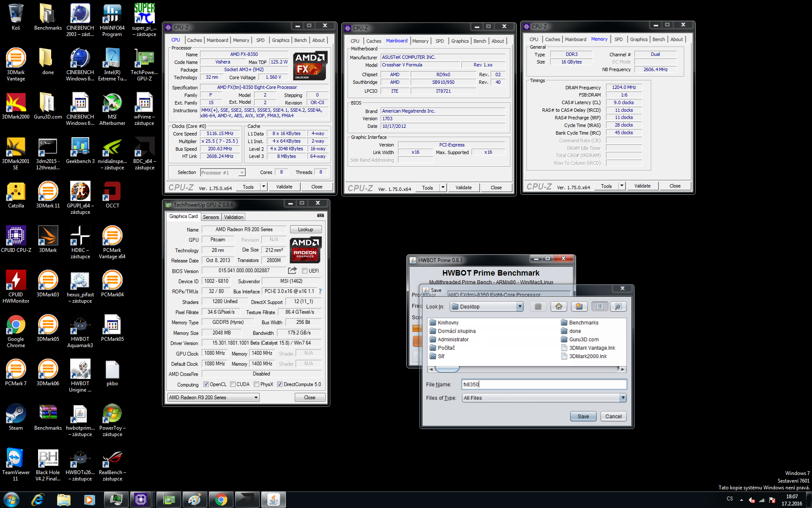The width and height of the screenshot is (812, 508).
Task: Click Lookup button in GPU-Z
Action: pyautogui.click(x=305, y=229)
